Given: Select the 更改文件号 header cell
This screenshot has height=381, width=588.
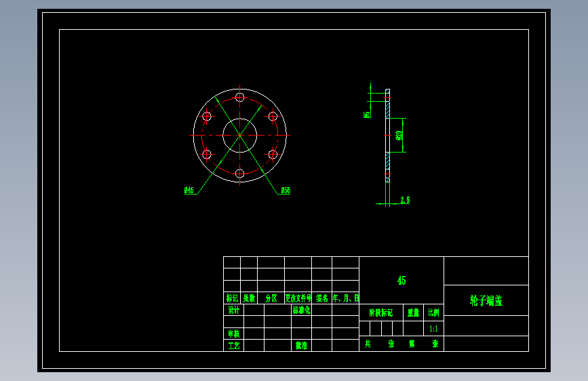Looking at the screenshot, I should (x=298, y=298).
